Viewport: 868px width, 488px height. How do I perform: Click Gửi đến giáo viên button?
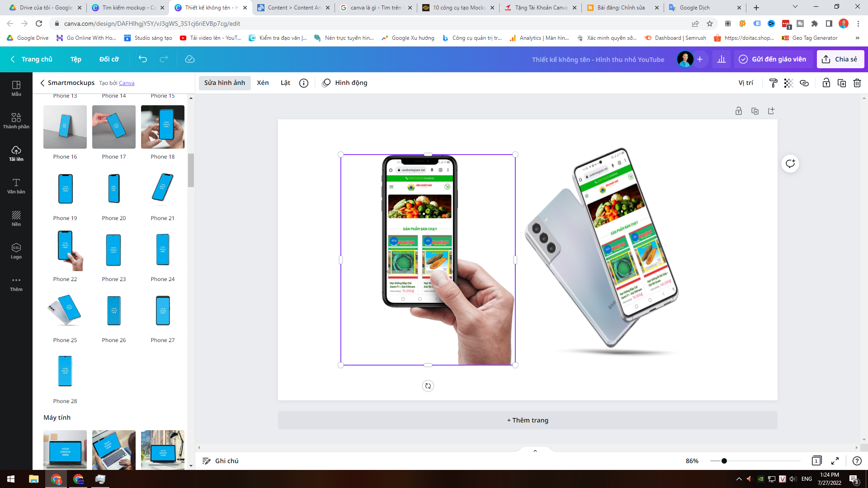(773, 59)
